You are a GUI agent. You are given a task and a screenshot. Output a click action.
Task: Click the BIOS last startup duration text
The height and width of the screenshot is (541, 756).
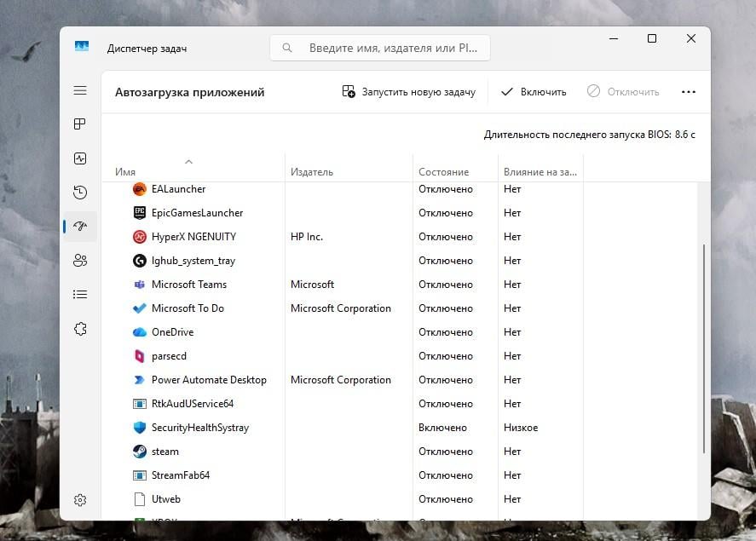click(x=589, y=135)
